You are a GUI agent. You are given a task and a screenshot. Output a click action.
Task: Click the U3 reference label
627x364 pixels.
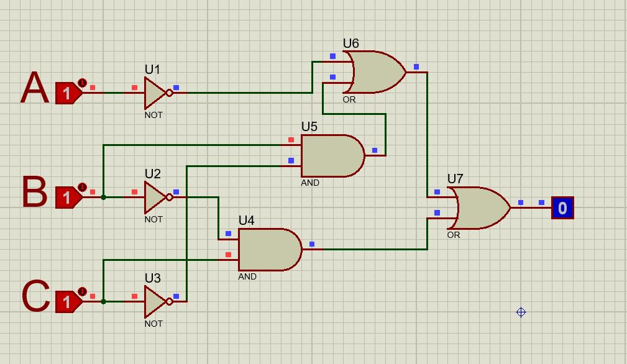tap(152, 278)
